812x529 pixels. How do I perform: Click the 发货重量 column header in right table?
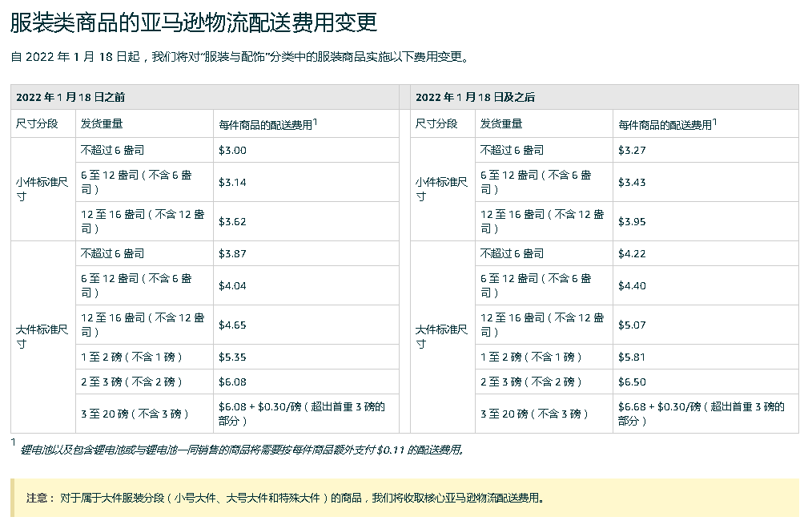click(502, 123)
